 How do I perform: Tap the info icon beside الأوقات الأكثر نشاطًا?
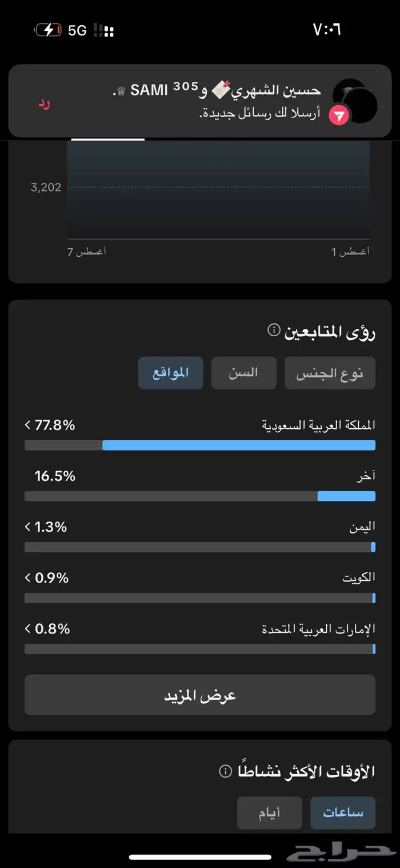click(226, 771)
